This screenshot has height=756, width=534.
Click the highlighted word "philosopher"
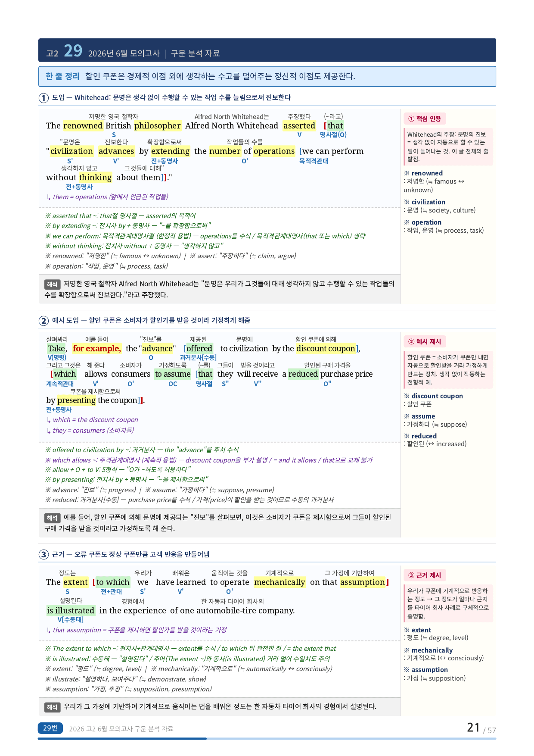(x=157, y=125)
